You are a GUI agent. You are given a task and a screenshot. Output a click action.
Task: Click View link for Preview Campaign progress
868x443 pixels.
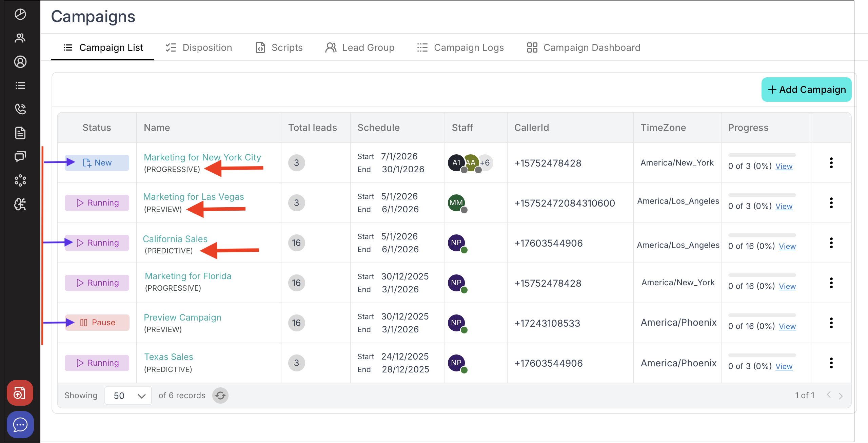point(787,326)
